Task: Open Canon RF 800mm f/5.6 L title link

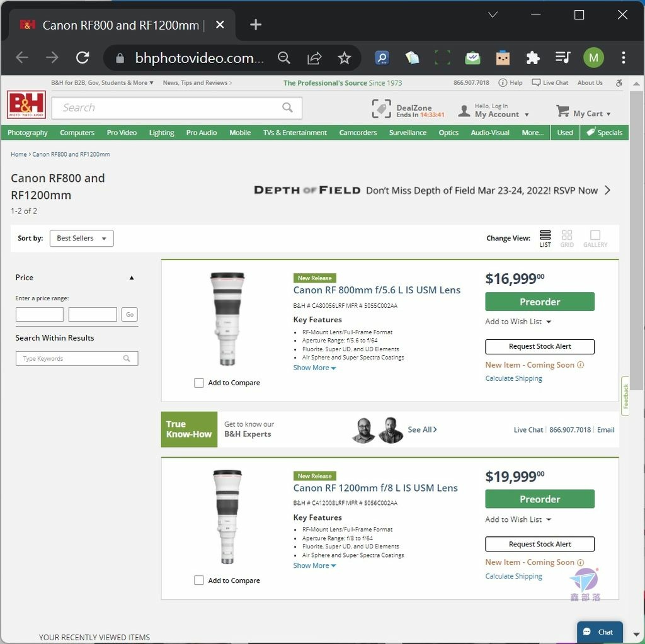Action: (377, 290)
